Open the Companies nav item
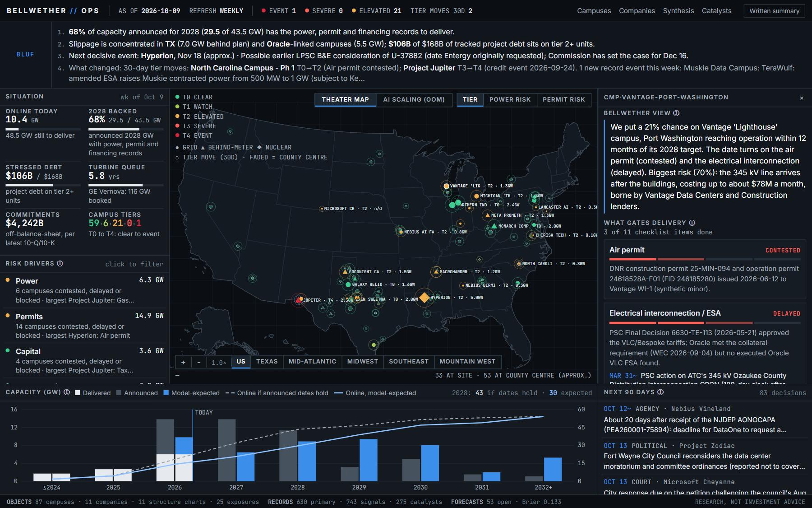The width and height of the screenshot is (812, 508). (x=637, y=11)
